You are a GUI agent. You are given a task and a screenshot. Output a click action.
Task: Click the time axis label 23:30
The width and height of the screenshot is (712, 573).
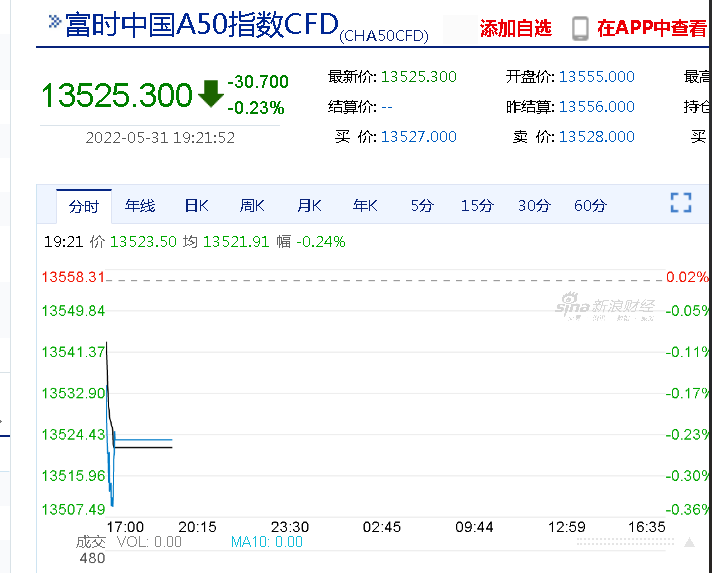[x=290, y=527]
